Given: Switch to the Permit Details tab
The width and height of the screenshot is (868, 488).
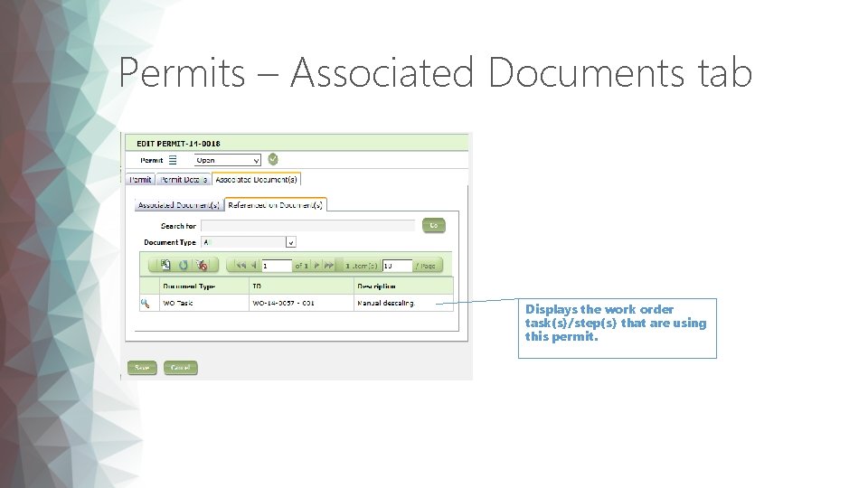Looking at the screenshot, I should [x=184, y=179].
